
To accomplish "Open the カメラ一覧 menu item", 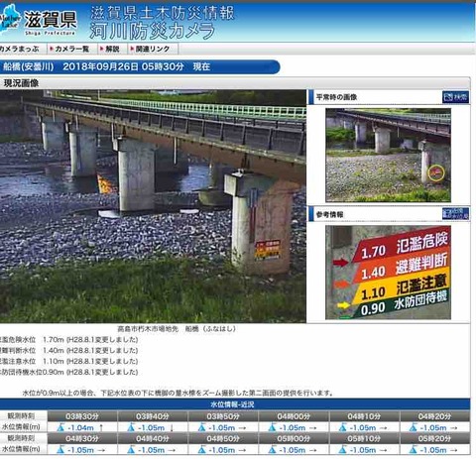I will coord(71,49).
